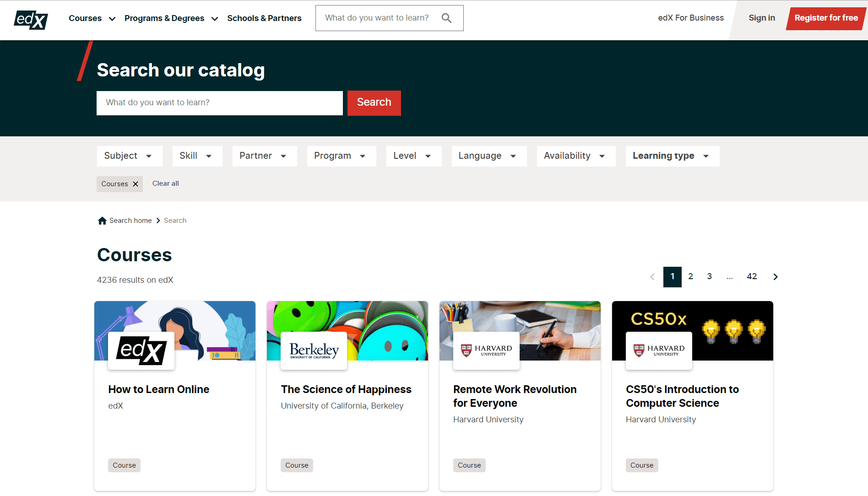Select Schools & Partners in the navigation

264,18
